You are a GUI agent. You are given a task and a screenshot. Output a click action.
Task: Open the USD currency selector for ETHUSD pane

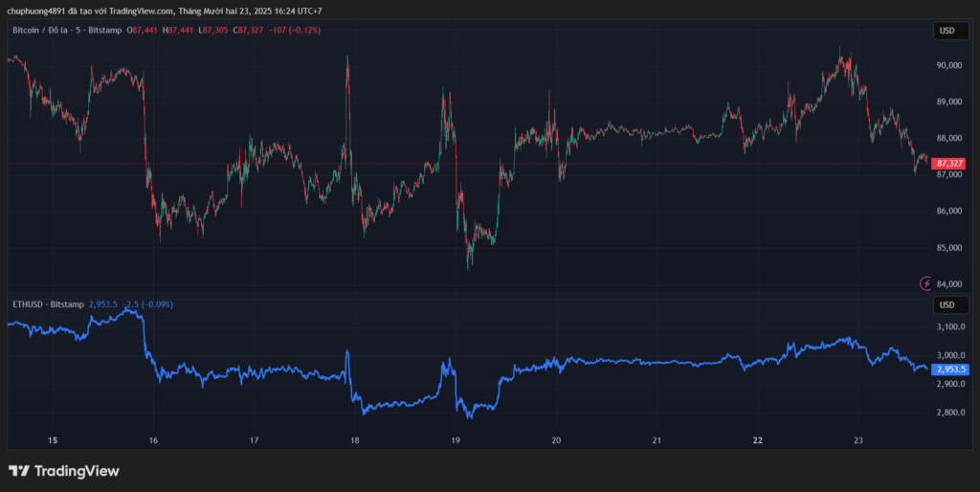click(947, 305)
